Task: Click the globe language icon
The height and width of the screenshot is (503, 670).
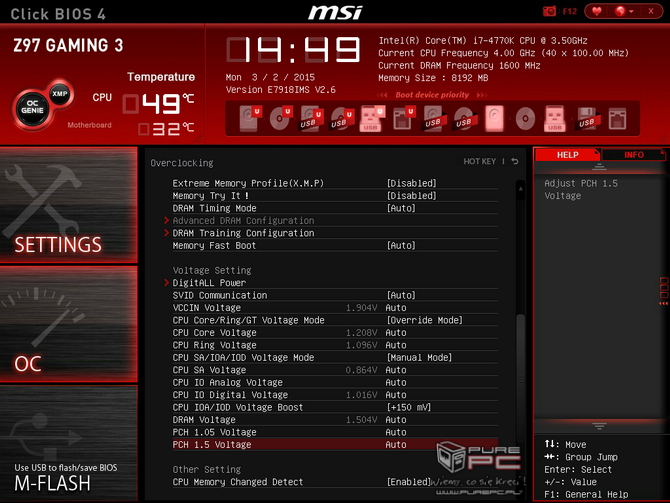Action: (x=620, y=11)
